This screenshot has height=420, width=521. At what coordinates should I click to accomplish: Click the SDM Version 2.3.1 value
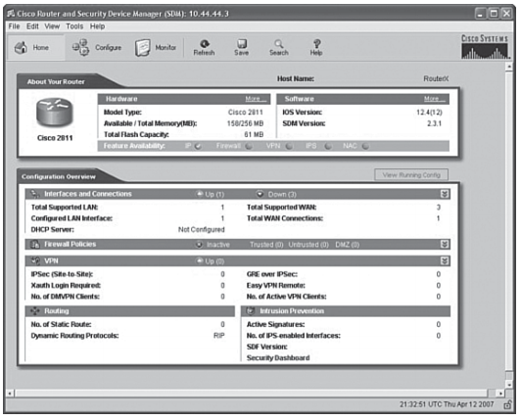[x=434, y=123]
